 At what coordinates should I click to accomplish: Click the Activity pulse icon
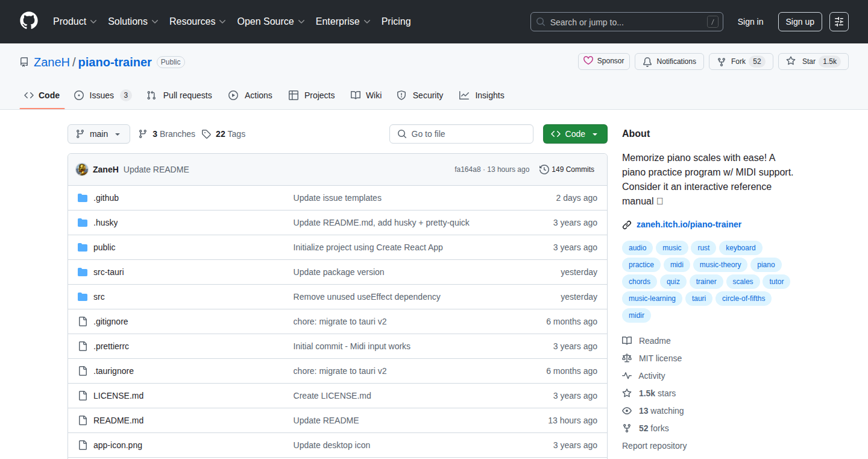627,376
